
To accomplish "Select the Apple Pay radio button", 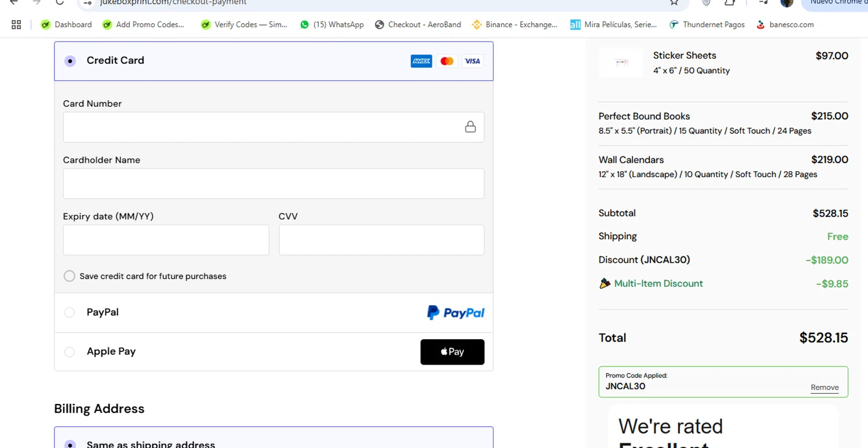I will pos(69,352).
